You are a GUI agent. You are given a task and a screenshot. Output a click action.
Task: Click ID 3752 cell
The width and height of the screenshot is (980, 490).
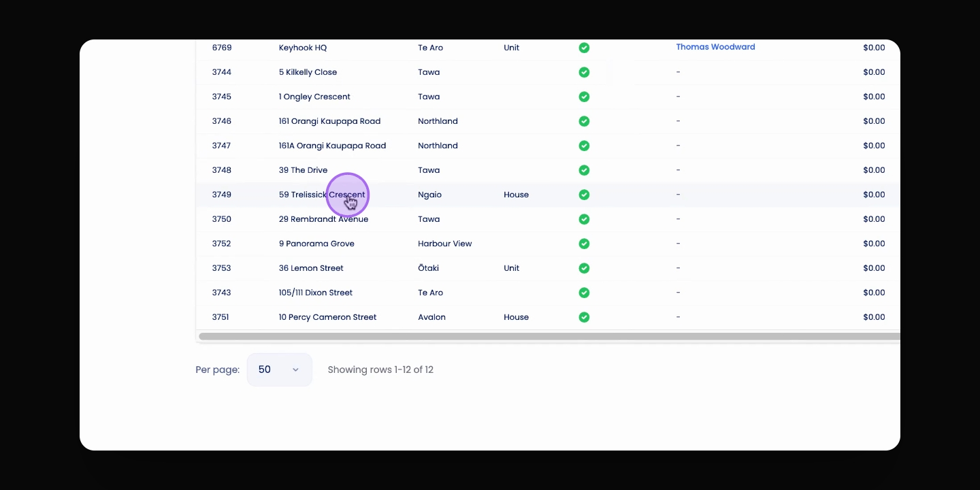[x=222, y=244]
